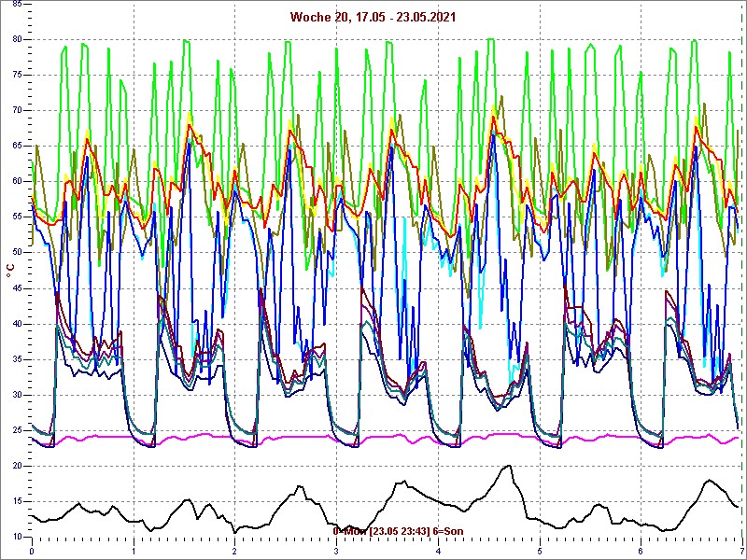Click the x-axis day label 4
Image resolution: width=747 pixels, height=560 pixels.
(438, 553)
